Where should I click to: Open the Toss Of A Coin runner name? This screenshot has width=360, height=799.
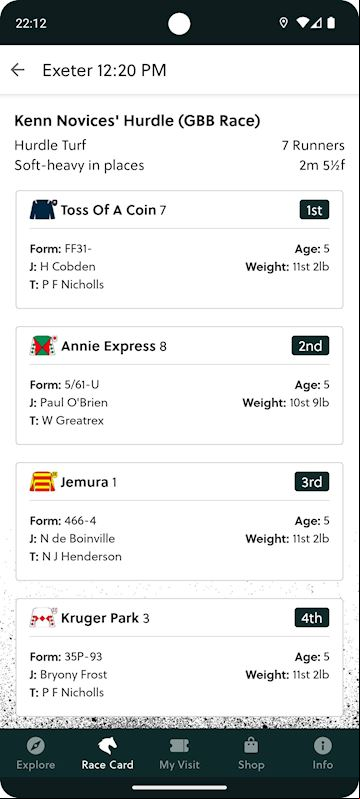pyautogui.click(x=108, y=210)
